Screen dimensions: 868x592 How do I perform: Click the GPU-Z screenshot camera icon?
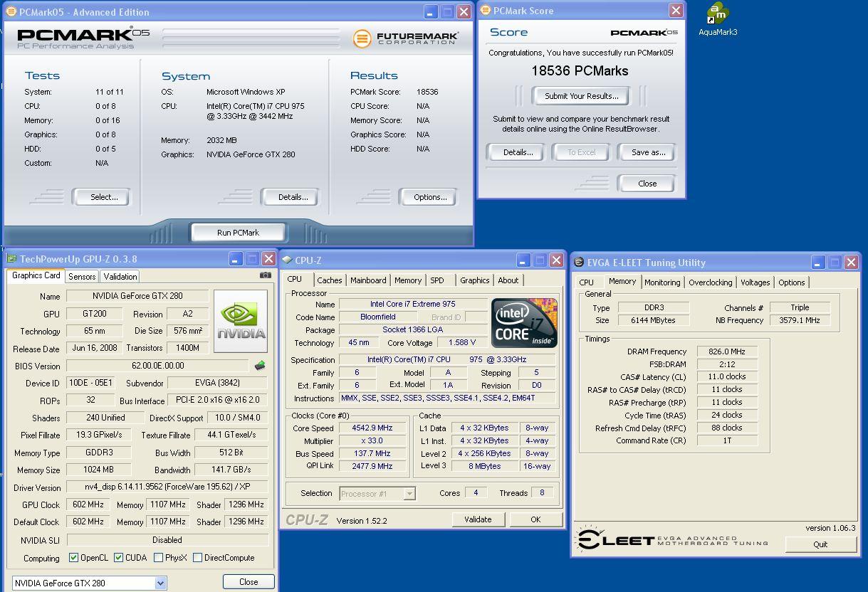tap(266, 275)
